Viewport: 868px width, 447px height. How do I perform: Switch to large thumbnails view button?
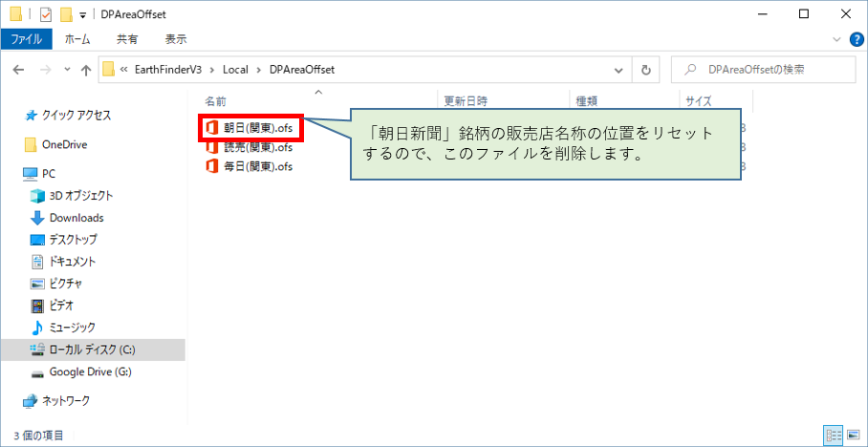coord(854,436)
